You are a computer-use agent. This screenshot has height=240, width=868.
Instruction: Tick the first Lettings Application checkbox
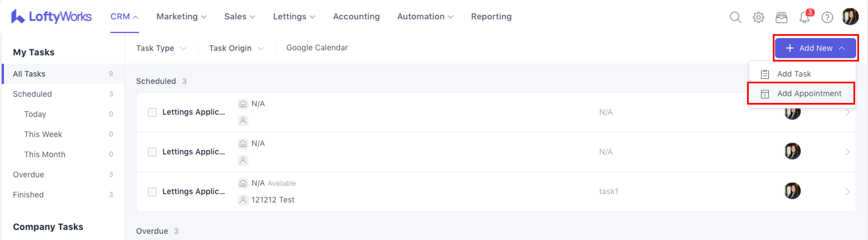(152, 112)
